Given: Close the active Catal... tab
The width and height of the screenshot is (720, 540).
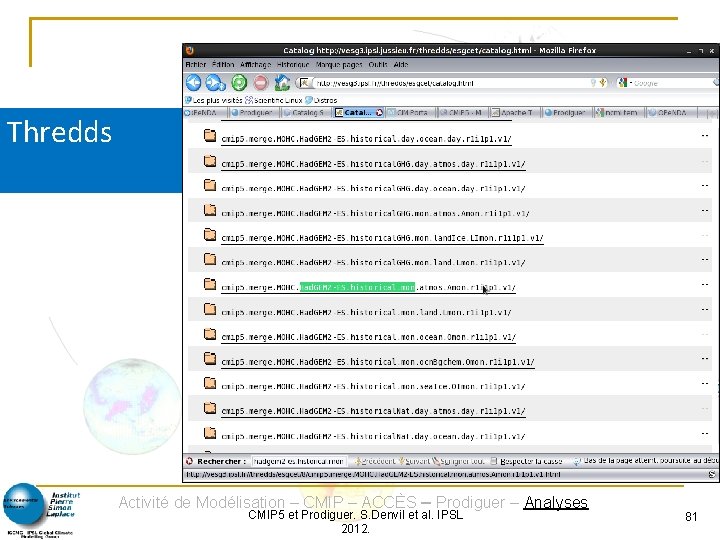Looking at the screenshot, I should 379,112.
